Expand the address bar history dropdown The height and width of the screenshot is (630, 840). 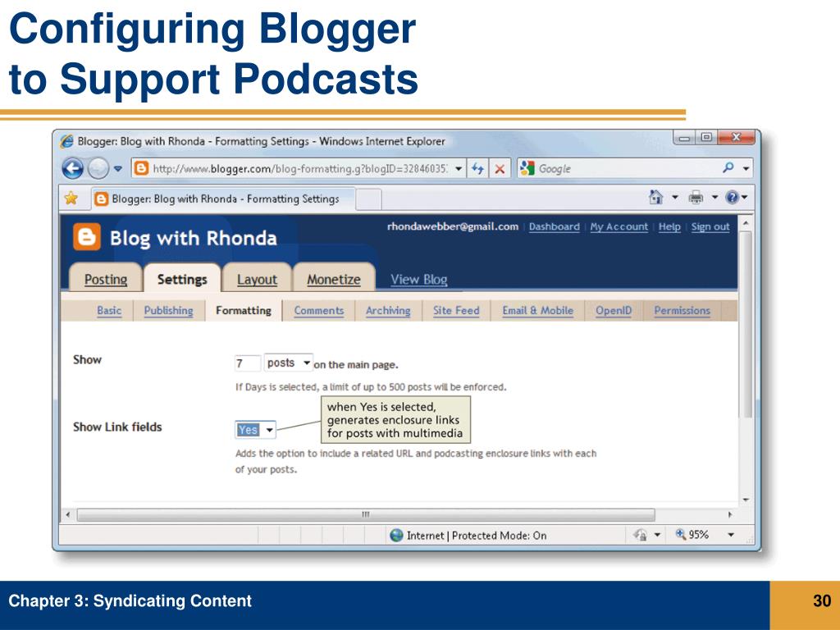coord(459,169)
